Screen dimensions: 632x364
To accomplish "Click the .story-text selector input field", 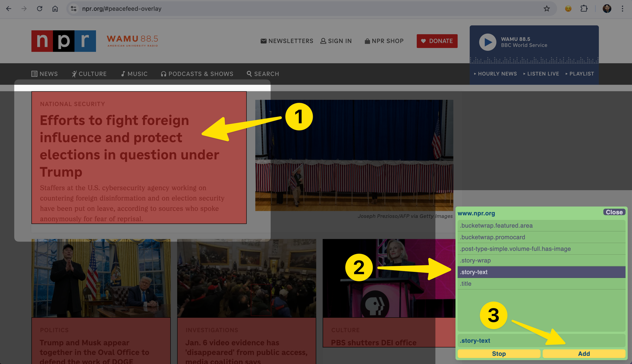I will point(541,341).
